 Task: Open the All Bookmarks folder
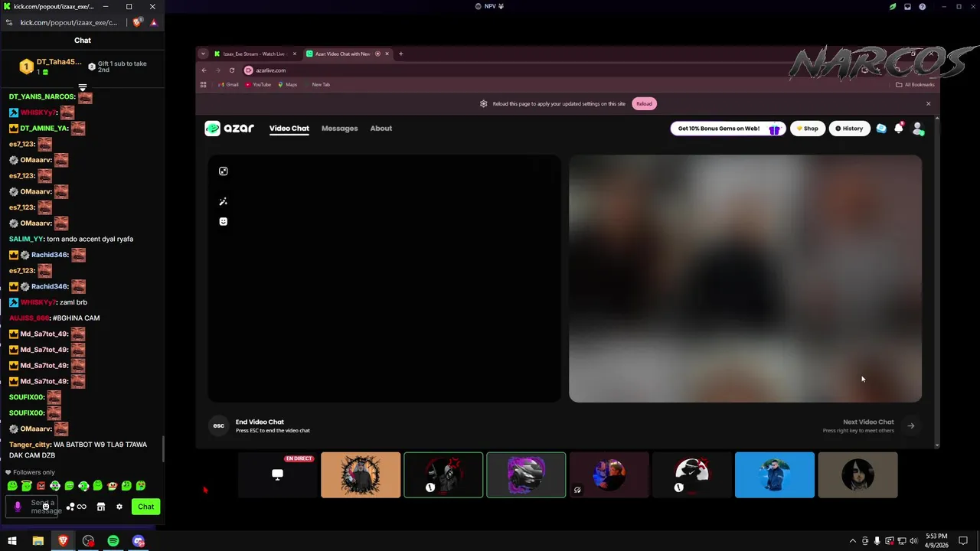[x=915, y=85]
